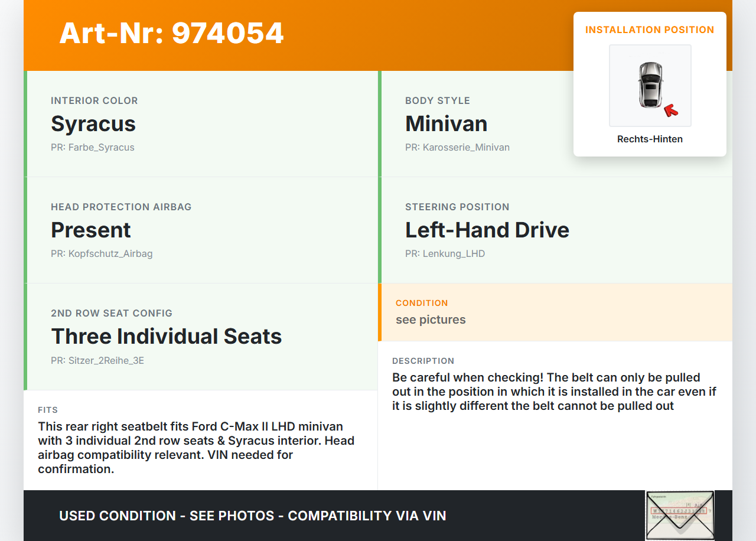Viewport: 756px width, 541px height.
Task: Select the Minivan body style value
Action: (x=446, y=124)
